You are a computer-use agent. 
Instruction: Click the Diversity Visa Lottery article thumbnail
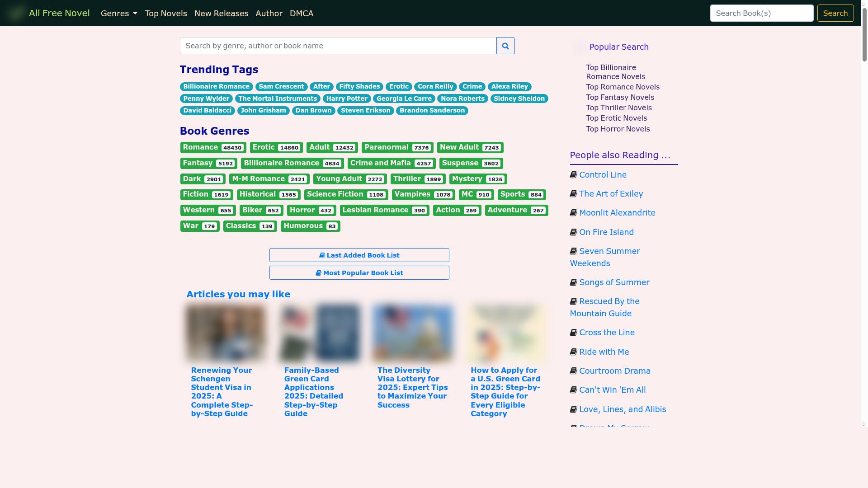click(x=413, y=333)
